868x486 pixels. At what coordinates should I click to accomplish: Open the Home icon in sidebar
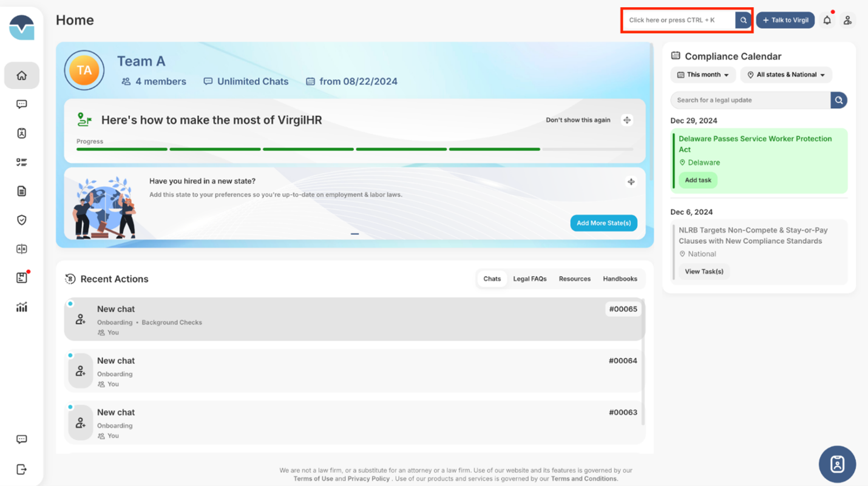pos(22,76)
